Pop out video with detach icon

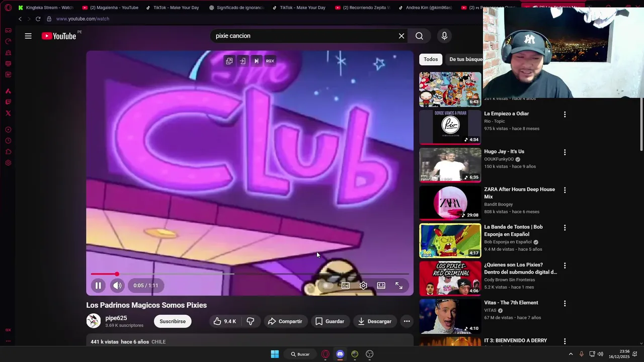click(x=229, y=61)
